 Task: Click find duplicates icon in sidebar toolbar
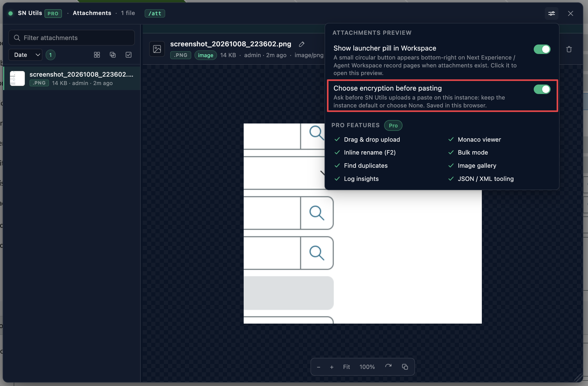[x=113, y=55]
